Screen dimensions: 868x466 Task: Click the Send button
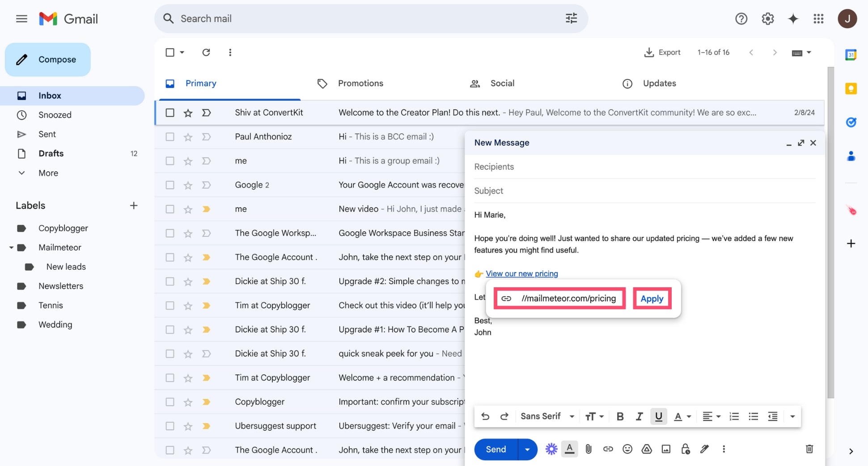tap(495, 449)
